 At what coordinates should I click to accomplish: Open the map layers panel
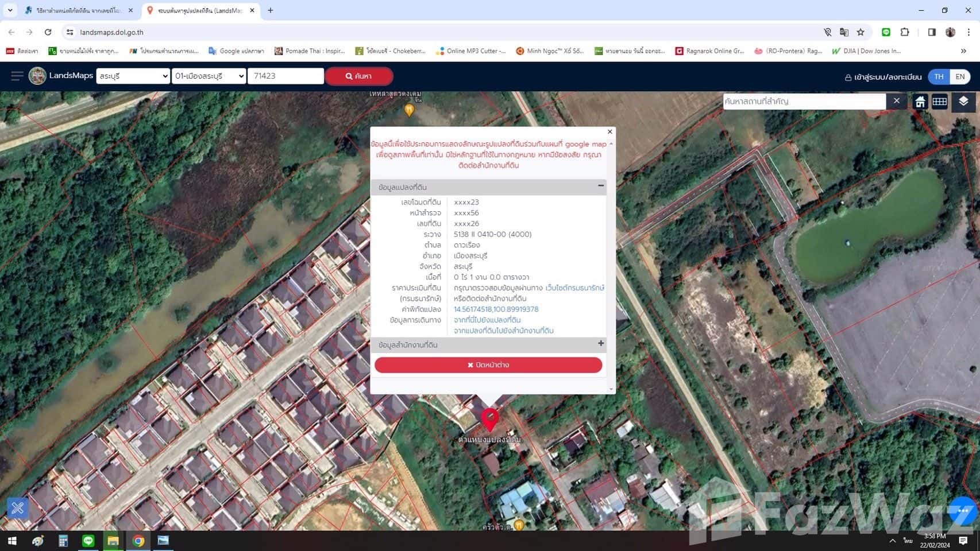click(x=963, y=102)
